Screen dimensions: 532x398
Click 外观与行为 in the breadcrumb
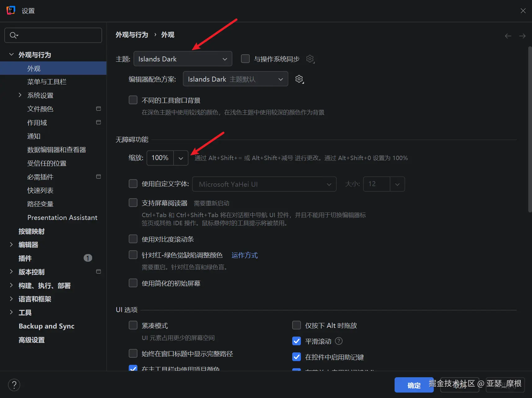pyautogui.click(x=132, y=35)
